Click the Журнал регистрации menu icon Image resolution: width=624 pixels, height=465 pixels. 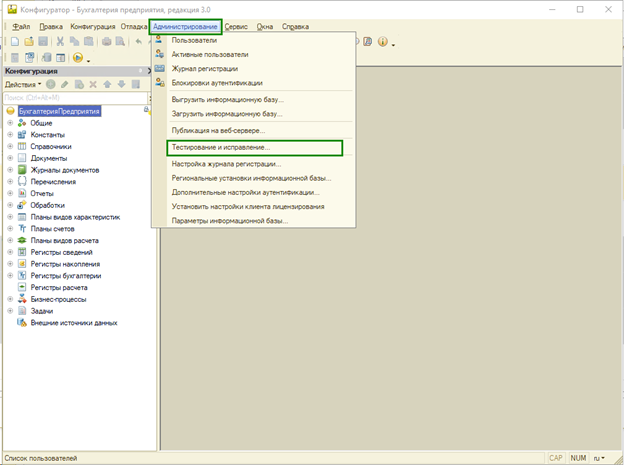160,68
